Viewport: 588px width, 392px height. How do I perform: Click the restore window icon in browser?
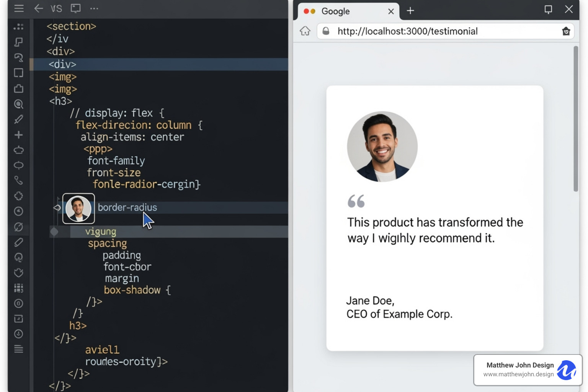pyautogui.click(x=548, y=10)
